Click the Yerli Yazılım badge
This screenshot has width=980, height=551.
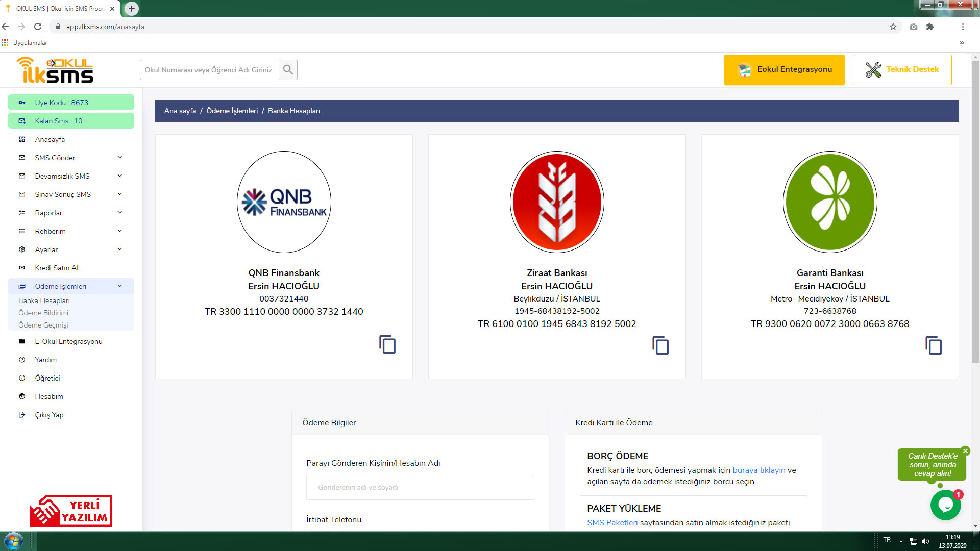(70, 510)
